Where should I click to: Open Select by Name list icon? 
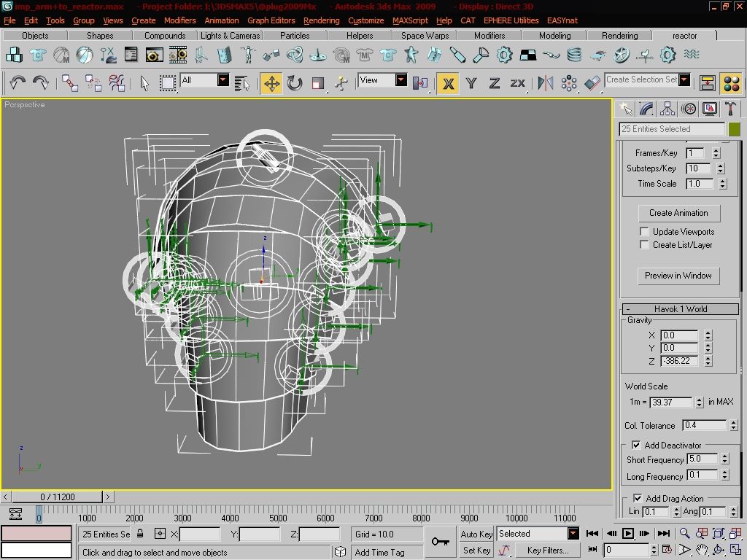coord(242,83)
